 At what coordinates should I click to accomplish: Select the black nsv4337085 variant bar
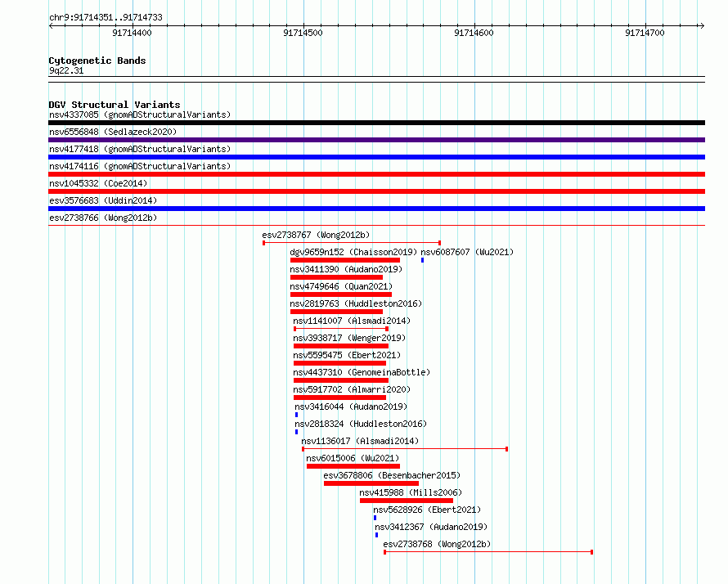(376, 123)
